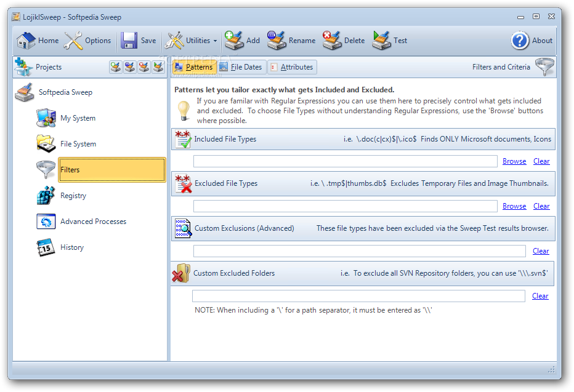
Task: Select the Softpedia Sweep project
Action: (65, 92)
